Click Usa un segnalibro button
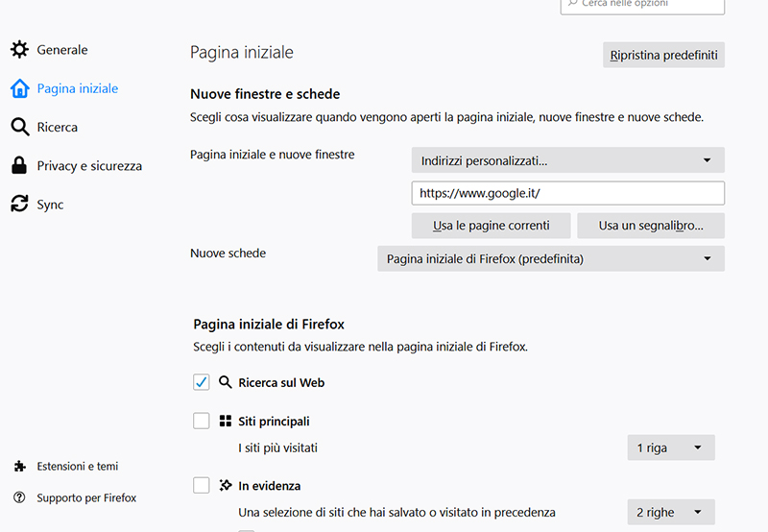The width and height of the screenshot is (768, 532). pos(651,226)
